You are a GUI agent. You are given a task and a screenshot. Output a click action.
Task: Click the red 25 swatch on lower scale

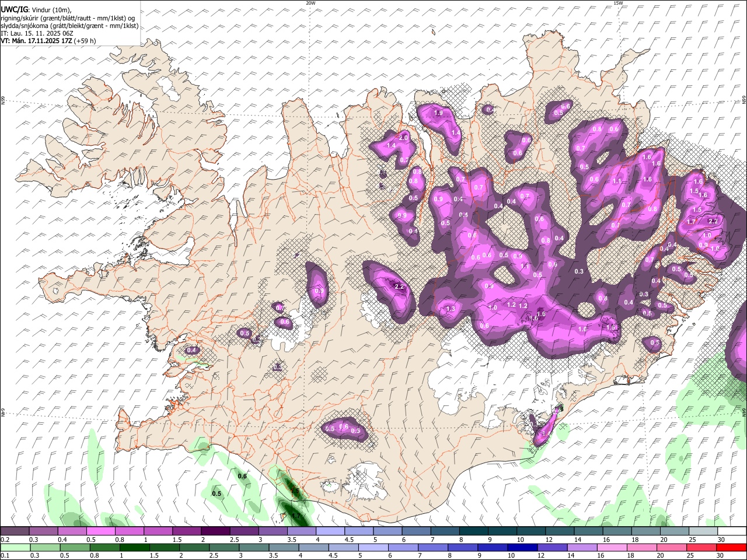tap(702, 547)
